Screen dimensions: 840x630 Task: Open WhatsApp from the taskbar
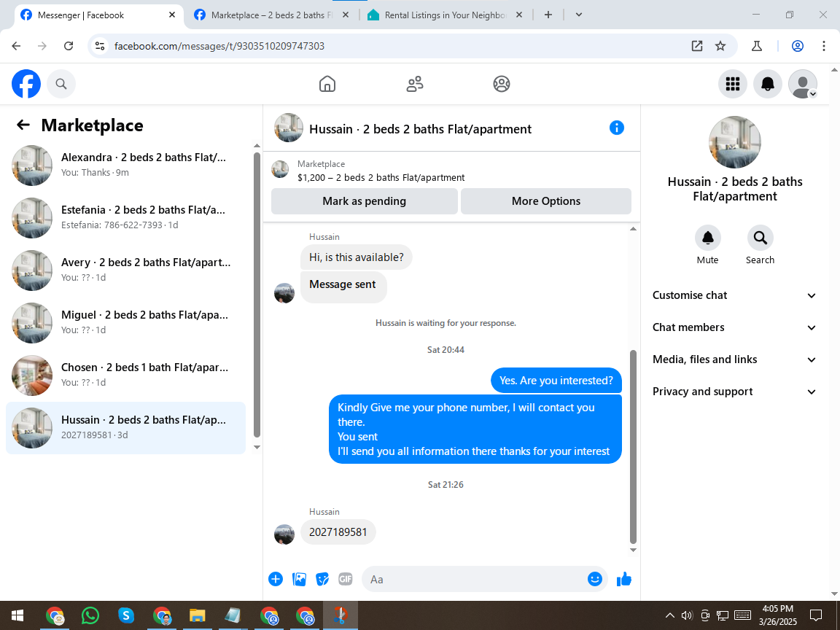pyautogui.click(x=90, y=615)
